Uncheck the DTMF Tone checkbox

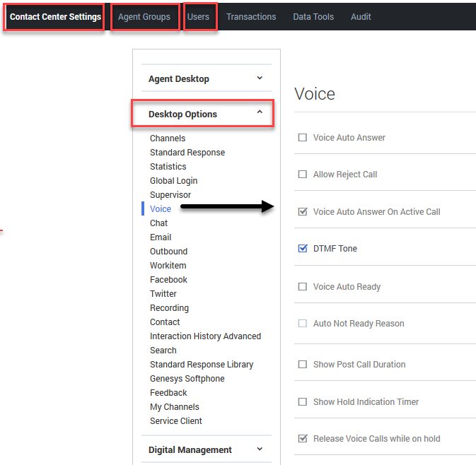tap(303, 249)
